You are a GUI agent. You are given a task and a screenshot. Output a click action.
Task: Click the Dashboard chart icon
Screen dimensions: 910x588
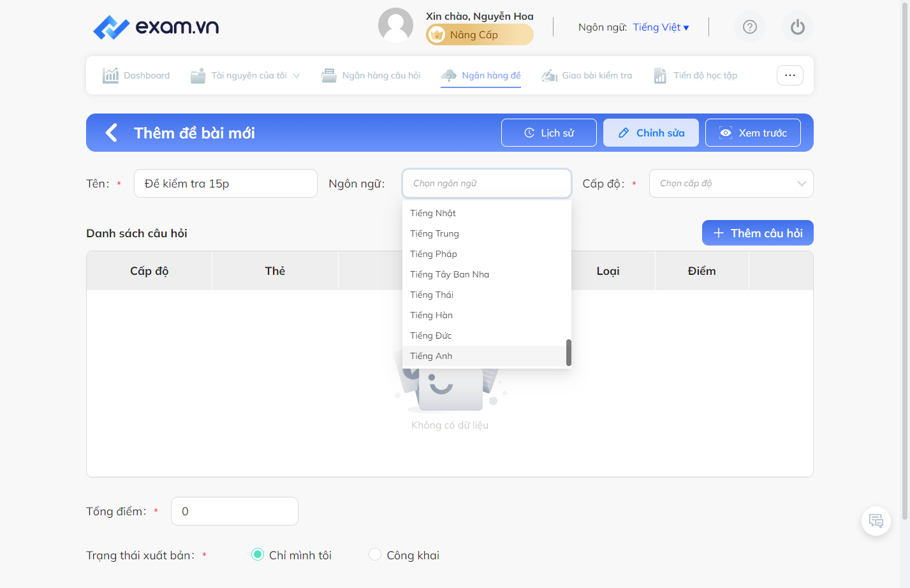click(x=111, y=75)
